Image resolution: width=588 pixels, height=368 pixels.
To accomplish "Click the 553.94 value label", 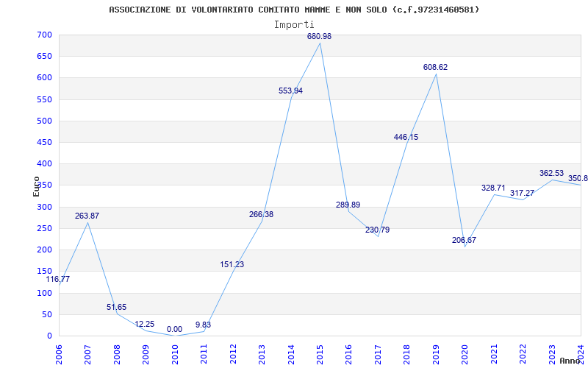I will (x=290, y=91).
